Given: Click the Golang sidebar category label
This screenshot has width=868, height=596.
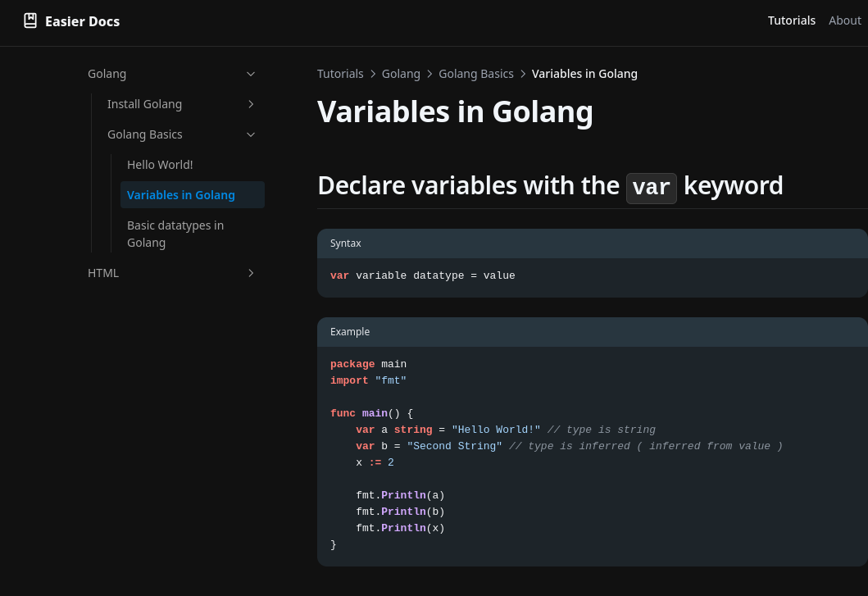Looking at the screenshot, I should click(107, 74).
